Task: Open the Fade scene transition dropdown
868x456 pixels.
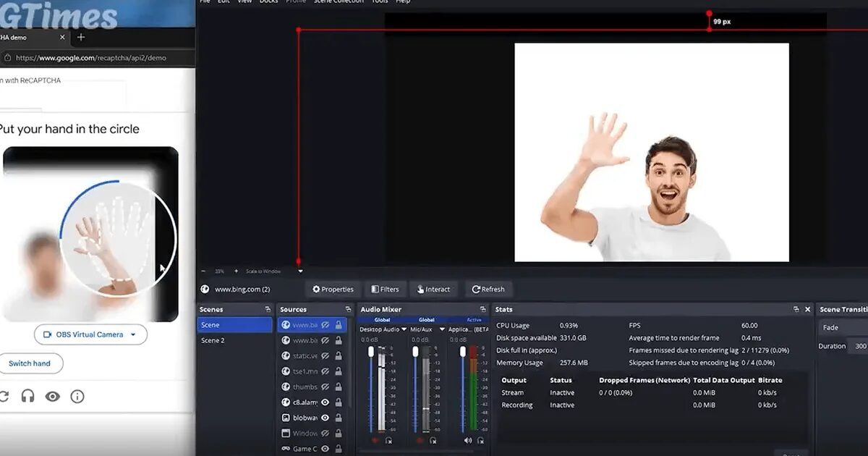Action: (x=843, y=327)
